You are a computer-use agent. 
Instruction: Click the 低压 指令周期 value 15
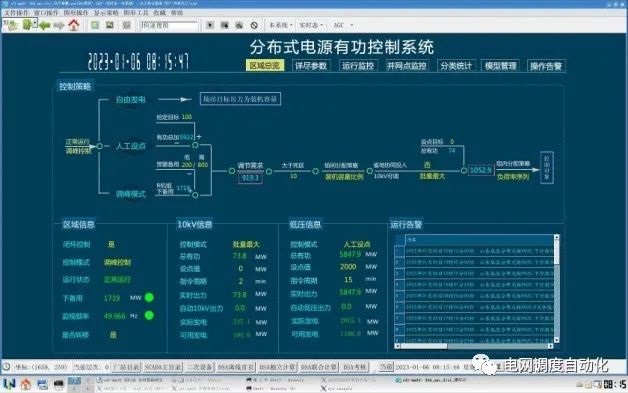(x=348, y=280)
